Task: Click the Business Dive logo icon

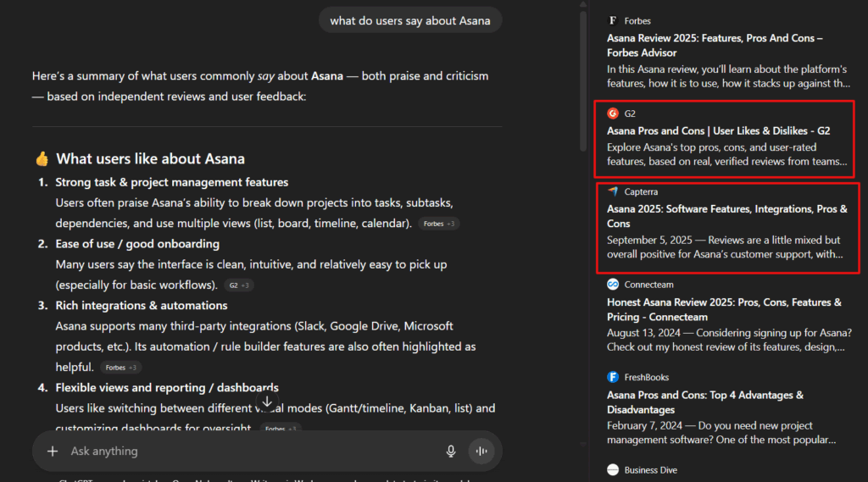Action: tap(613, 469)
